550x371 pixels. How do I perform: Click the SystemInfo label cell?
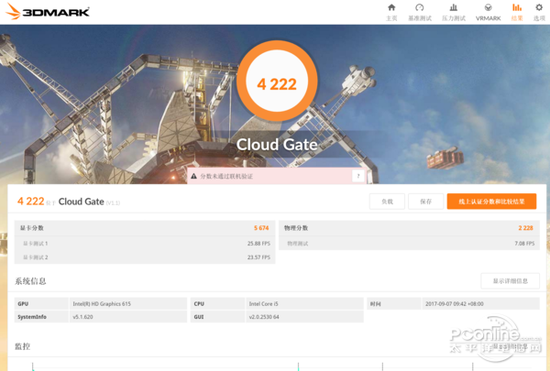[x=41, y=317]
